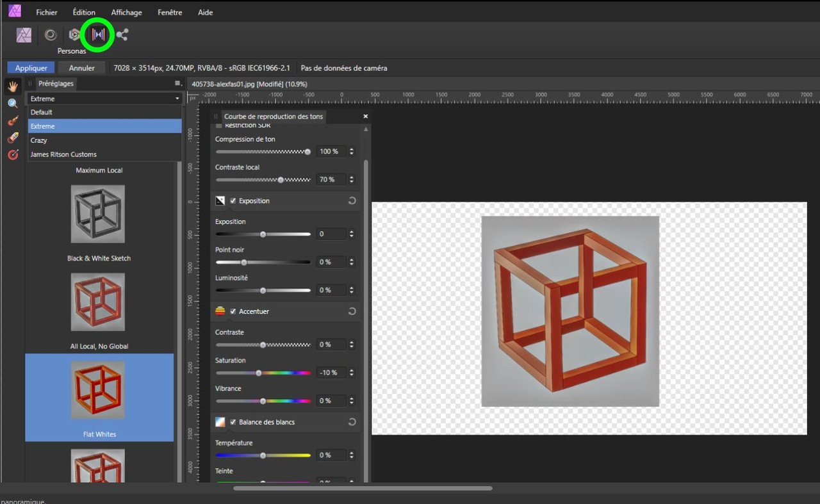Toggle the Balance des blancs checkbox
This screenshot has width=820, height=504.
(x=233, y=423)
